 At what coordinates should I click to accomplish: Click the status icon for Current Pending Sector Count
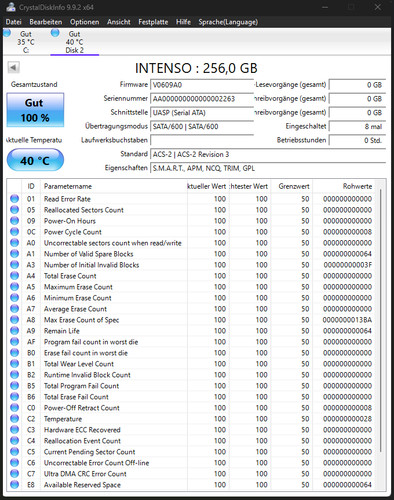14,452
